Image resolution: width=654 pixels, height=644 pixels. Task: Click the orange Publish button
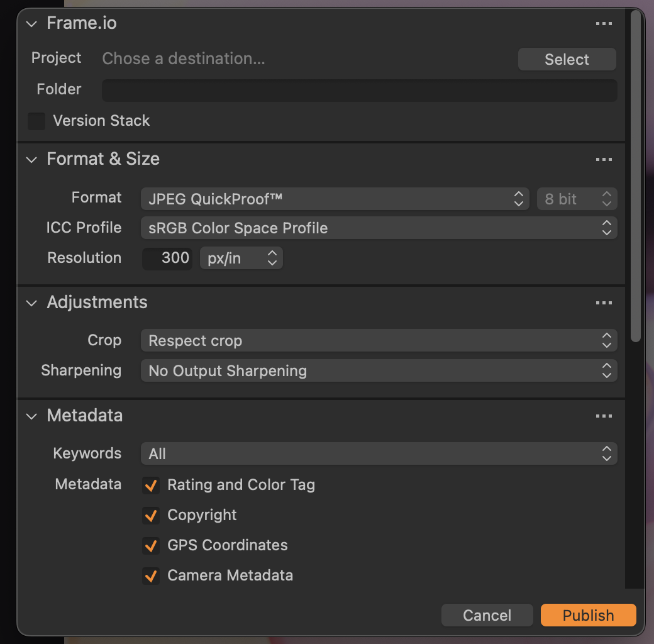point(588,615)
